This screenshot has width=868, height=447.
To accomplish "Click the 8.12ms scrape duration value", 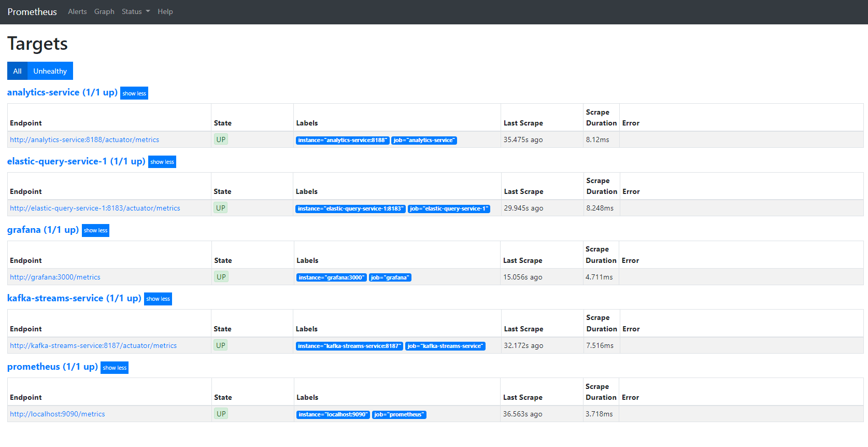I will (597, 139).
